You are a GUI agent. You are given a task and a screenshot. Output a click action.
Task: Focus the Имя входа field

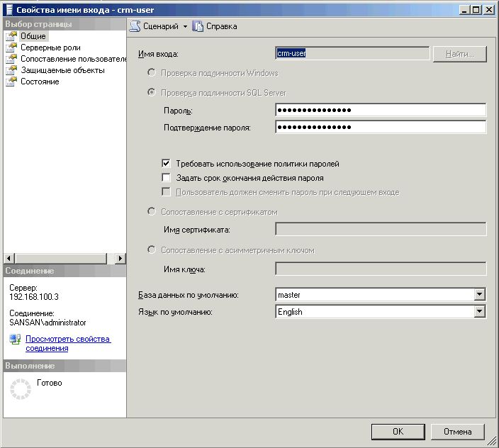352,53
